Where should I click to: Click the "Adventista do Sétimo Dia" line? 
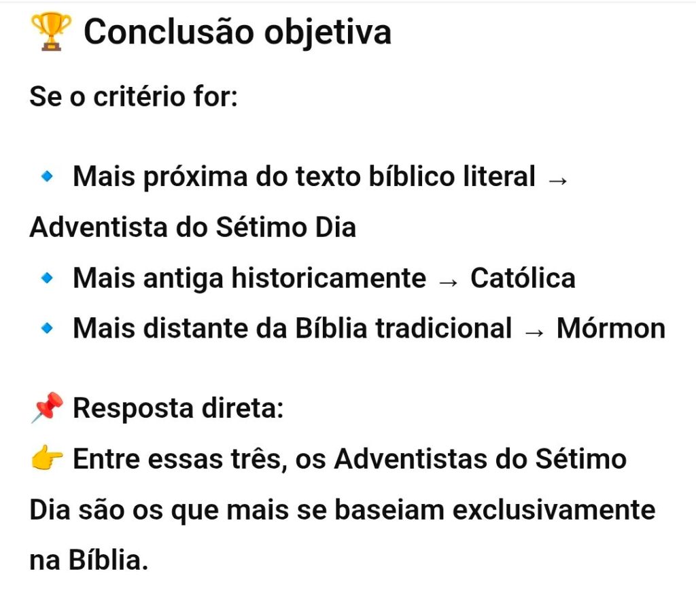click(x=192, y=228)
